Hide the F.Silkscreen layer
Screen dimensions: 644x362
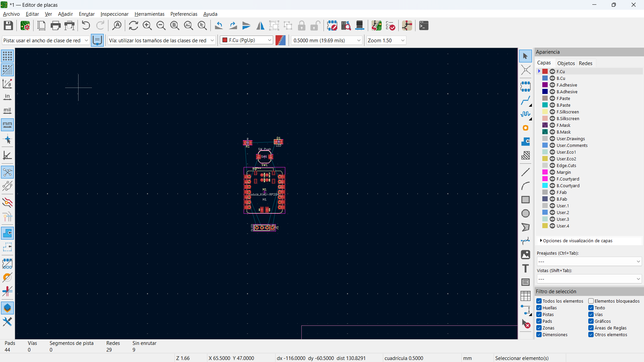[x=552, y=112]
